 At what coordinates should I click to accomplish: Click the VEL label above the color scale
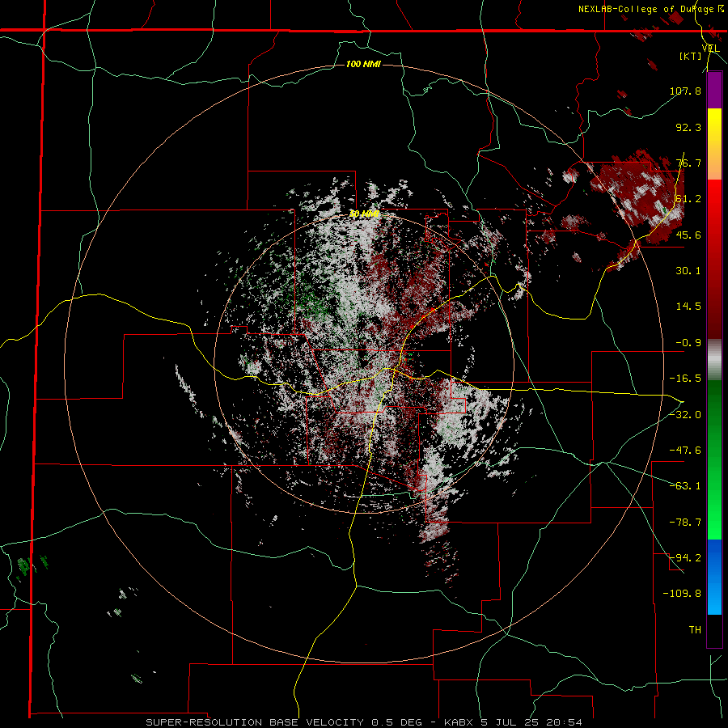click(x=710, y=49)
